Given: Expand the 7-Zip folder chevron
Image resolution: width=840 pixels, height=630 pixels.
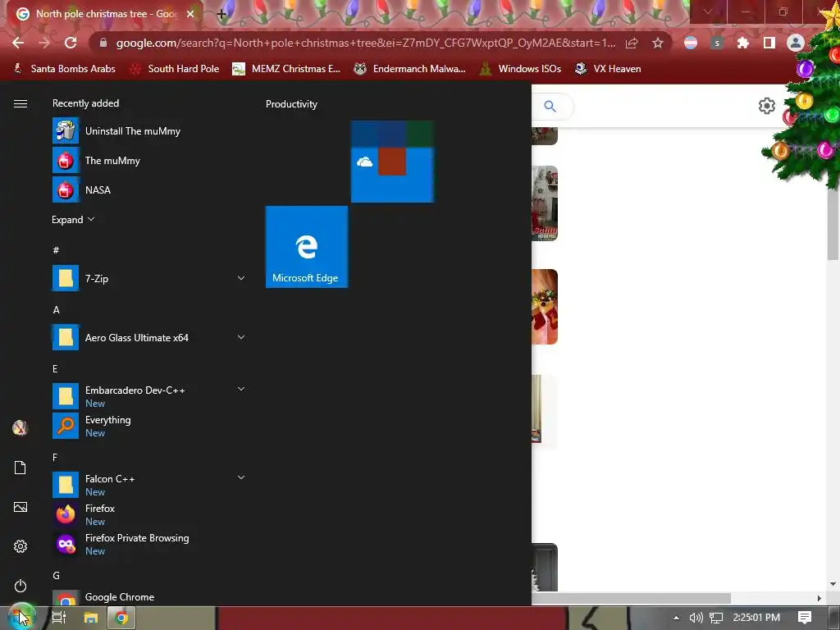Looking at the screenshot, I should tap(241, 278).
